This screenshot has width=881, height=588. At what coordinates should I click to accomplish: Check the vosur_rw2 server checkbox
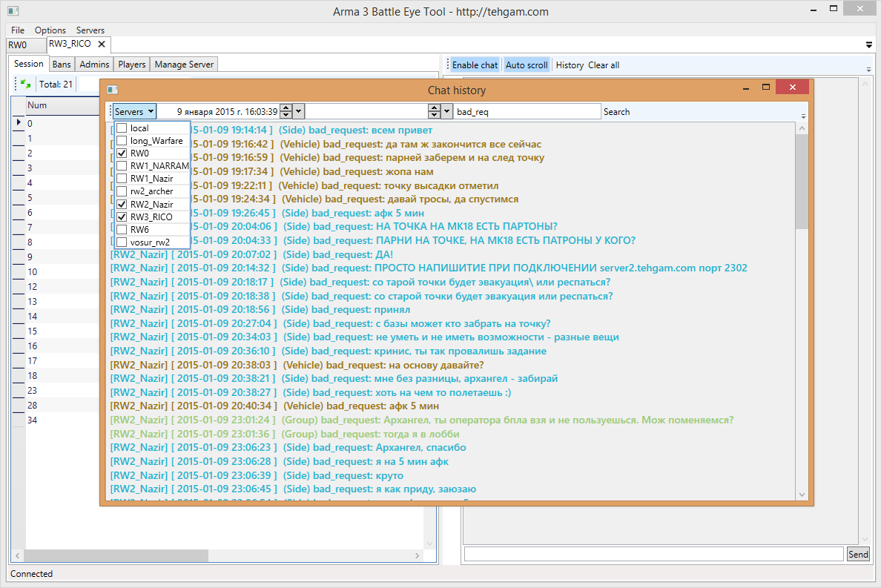(x=122, y=242)
